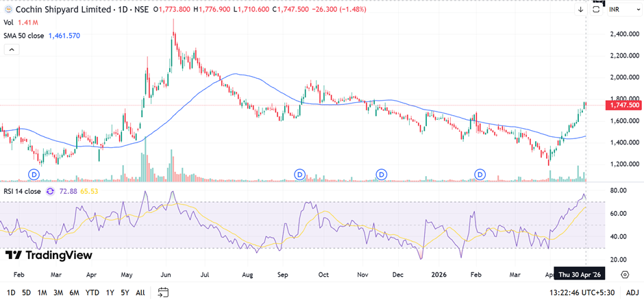Click the SMA 50 close indicator label
Viewport: 644px width, 300px height.
pyautogui.click(x=24, y=35)
